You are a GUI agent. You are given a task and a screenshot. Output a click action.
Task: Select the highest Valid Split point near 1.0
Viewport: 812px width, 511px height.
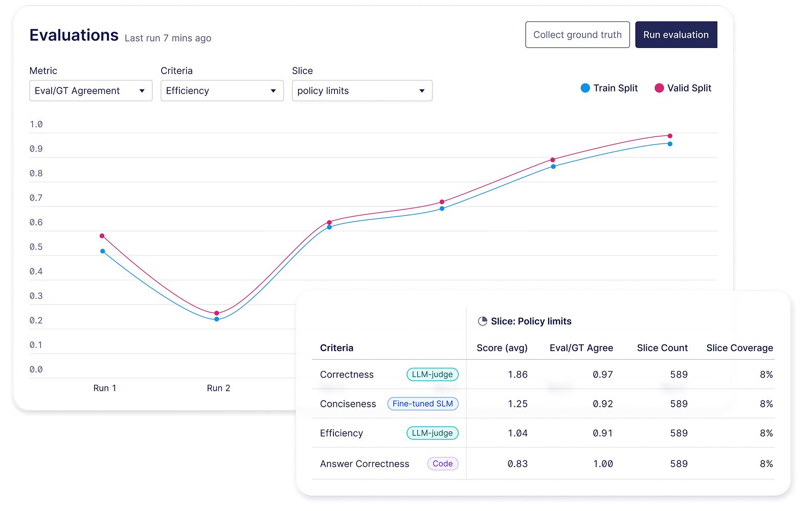coord(670,136)
